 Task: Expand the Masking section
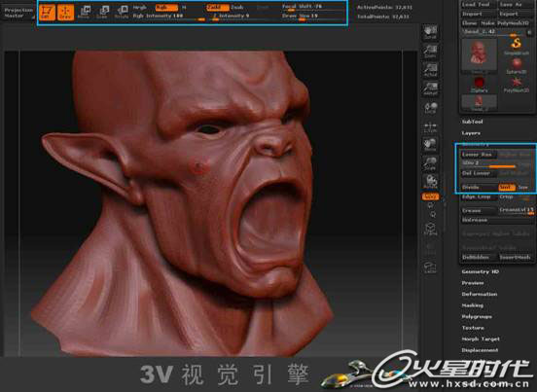click(473, 305)
